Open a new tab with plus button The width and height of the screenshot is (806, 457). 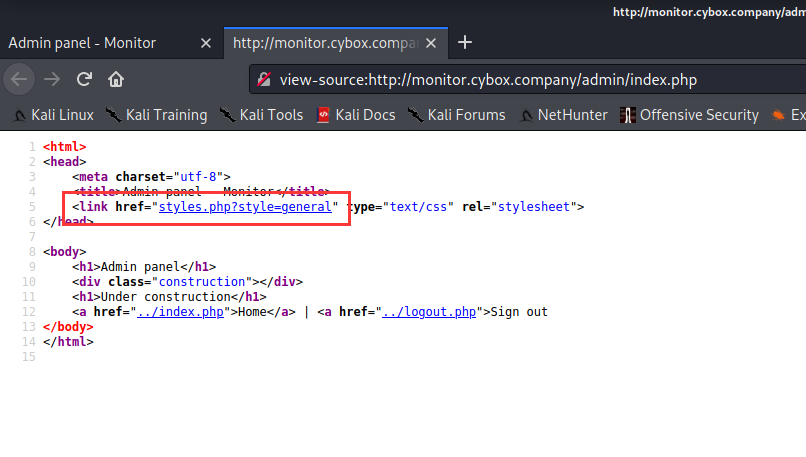tap(465, 43)
